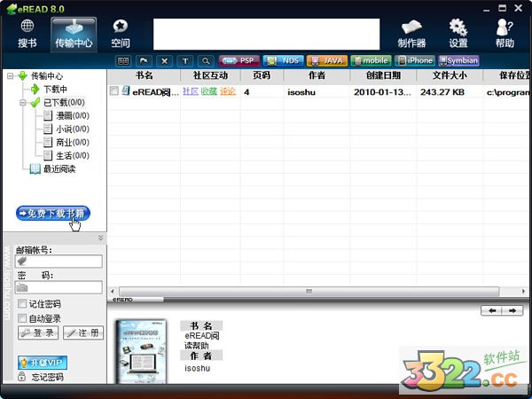Launch the 制作器 maker tool
The image size is (532, 399).
tap(411, 34)
